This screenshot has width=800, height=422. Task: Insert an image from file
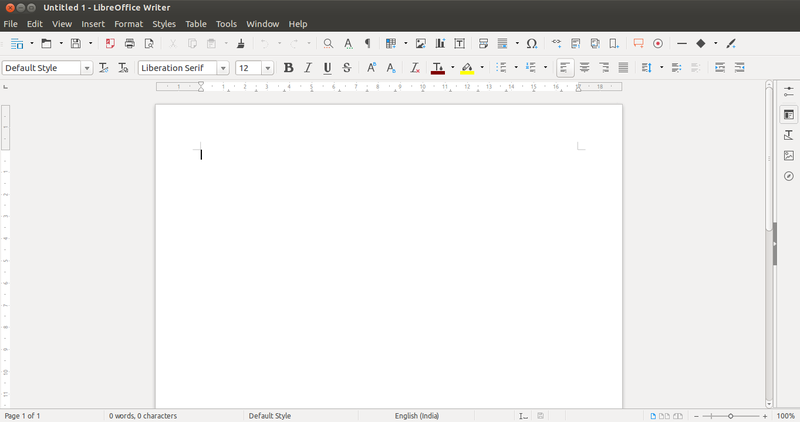pos(420,44)
